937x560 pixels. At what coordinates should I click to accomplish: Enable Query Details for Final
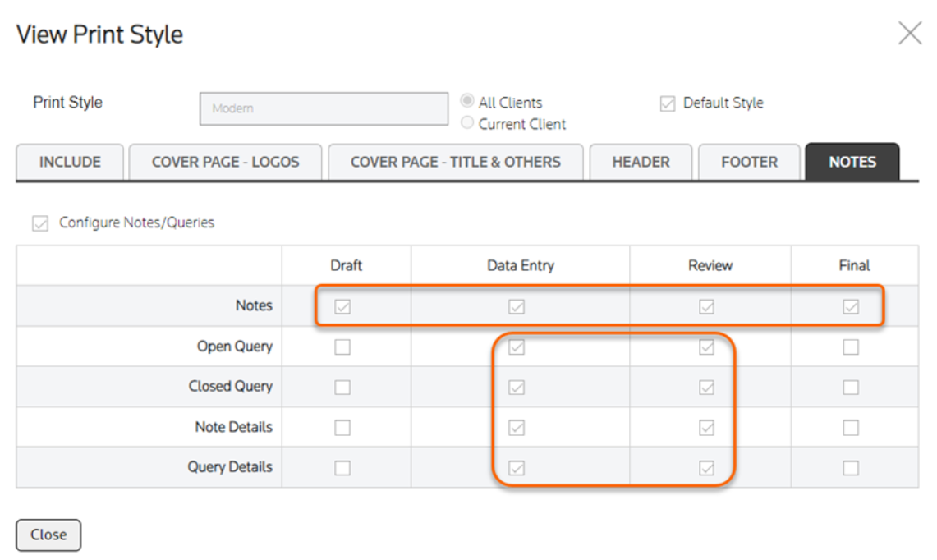click(851, 468)
